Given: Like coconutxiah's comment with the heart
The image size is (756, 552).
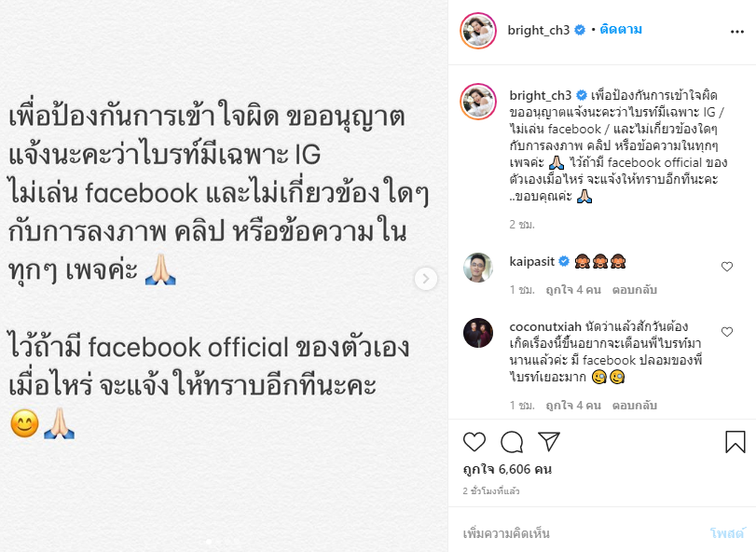Looking at the screenshot, I should click(x=727, y=332).
